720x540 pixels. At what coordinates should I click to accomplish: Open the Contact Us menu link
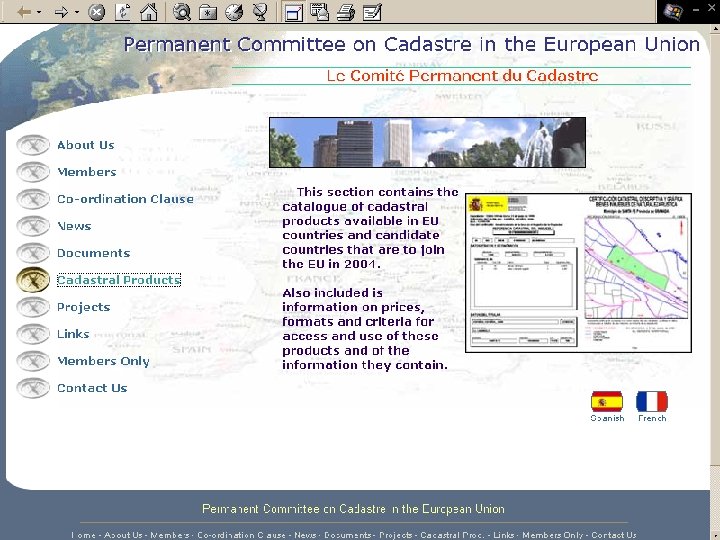(x=92, y=388)
